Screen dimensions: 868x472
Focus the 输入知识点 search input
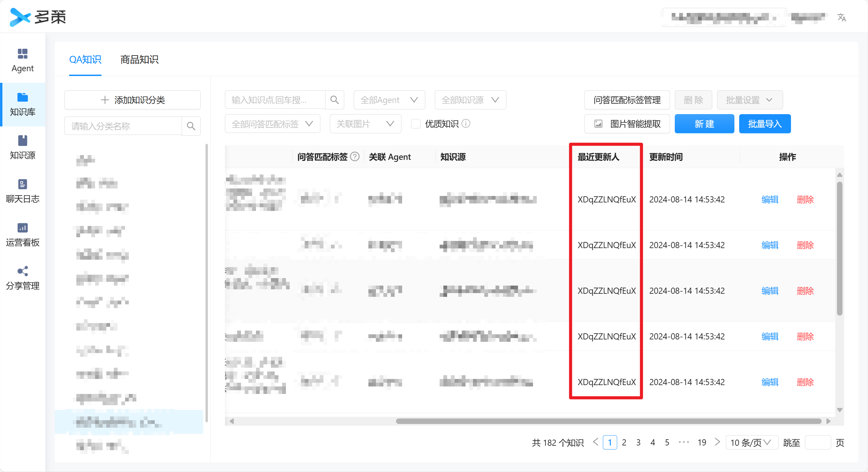275,100
